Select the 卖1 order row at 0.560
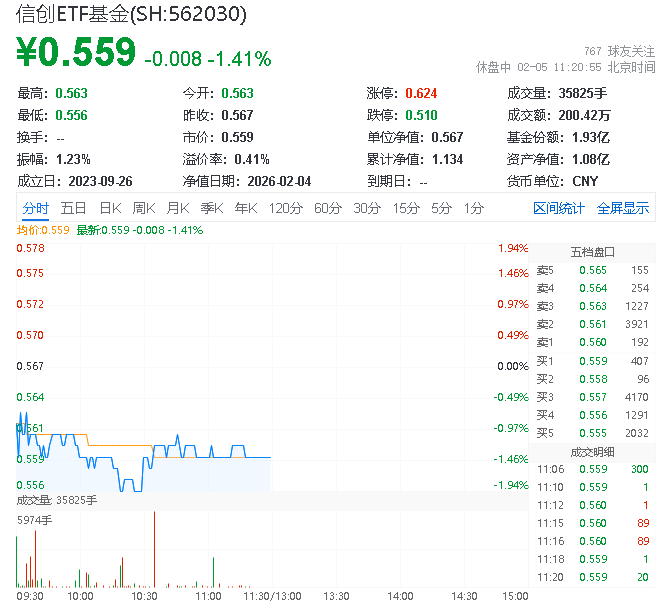The width and height of the screenshot is (656, 615). point(591,342)
